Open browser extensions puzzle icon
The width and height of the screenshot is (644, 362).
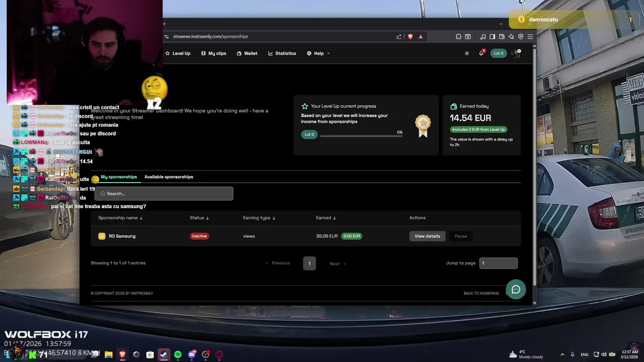pos(458,37)
